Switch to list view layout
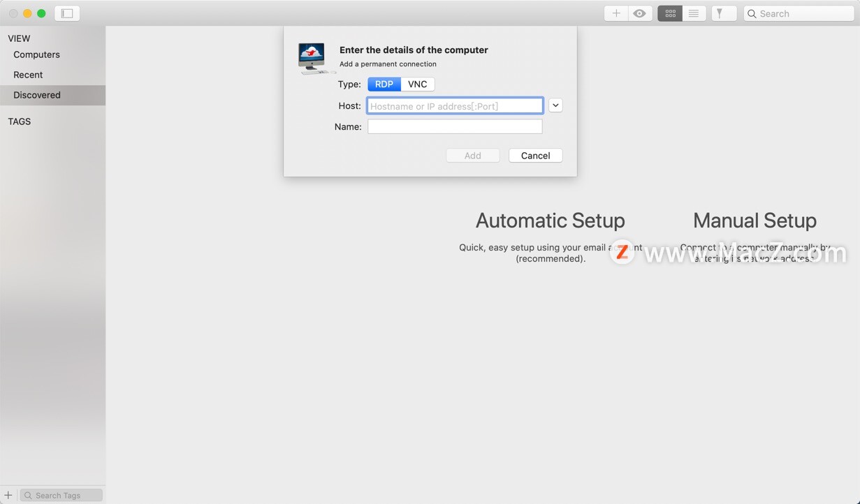Viewport: 860px width, 504px height. click(x=694, y=13)
